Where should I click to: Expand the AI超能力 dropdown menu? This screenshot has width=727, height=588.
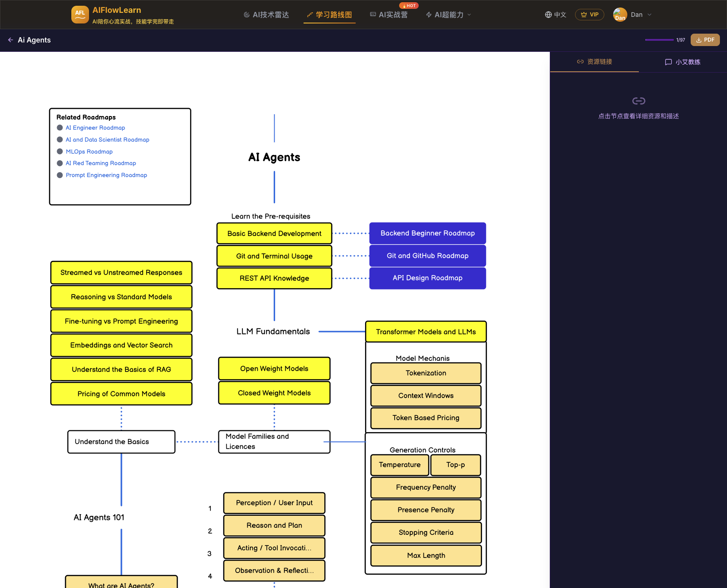(448, 15)
